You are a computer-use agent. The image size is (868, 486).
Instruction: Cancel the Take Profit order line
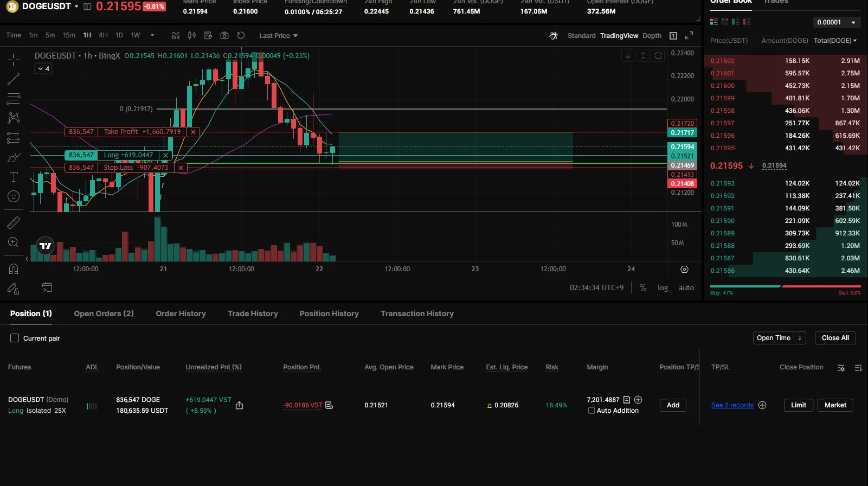click(193, 132)
